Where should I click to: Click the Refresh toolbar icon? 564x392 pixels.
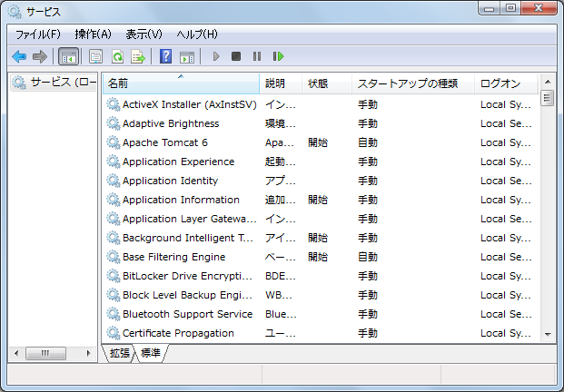click(117, 56)
